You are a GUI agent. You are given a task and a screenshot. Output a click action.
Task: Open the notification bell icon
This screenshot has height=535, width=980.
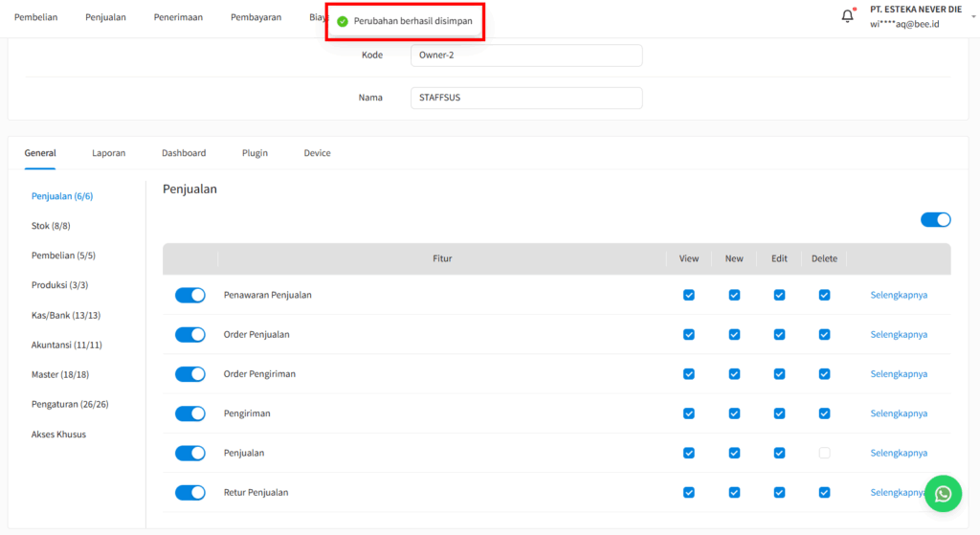pos(847,16)
